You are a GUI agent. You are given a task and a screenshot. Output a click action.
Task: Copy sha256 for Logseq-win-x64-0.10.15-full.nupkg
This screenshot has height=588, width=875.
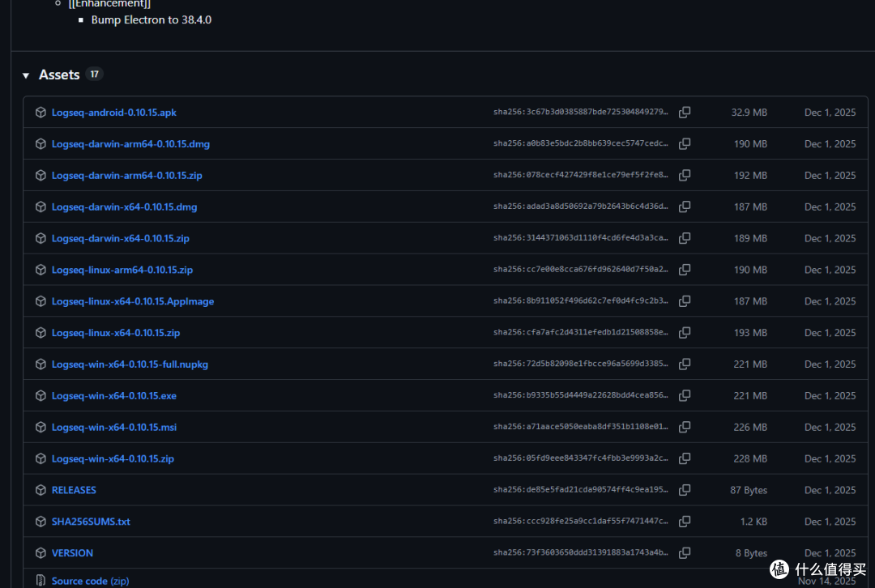(685, 364)
